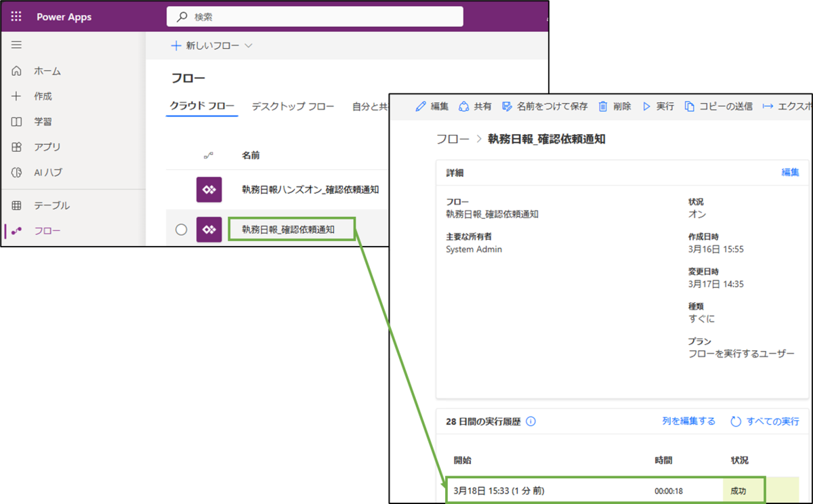
Task: Open 作成 in the left navigation
Action: (x=43, y=96)
